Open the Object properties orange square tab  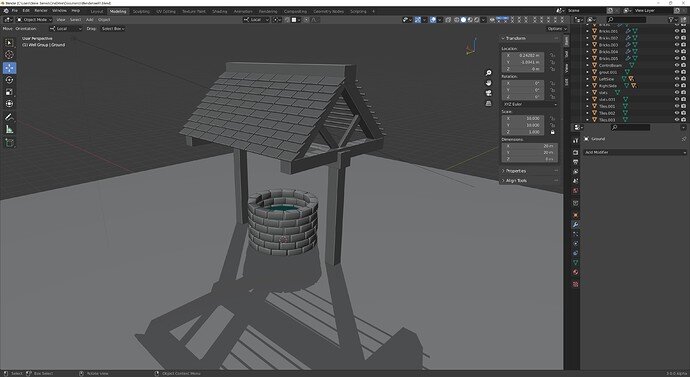(x=575, y=215)
